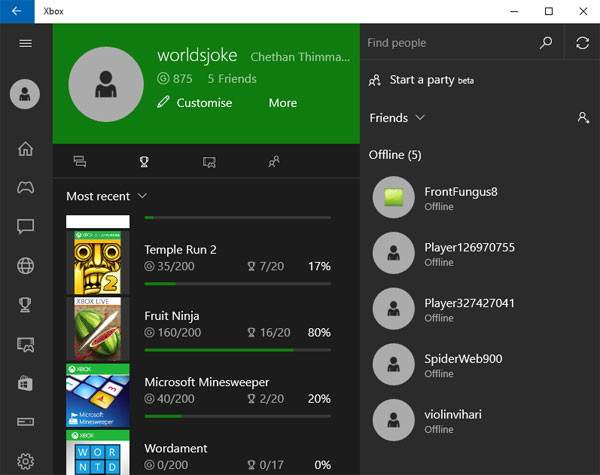This screenshot has width=600, height=475.
Task: Switch to the Achievements trophy tab
Action: 144,162
